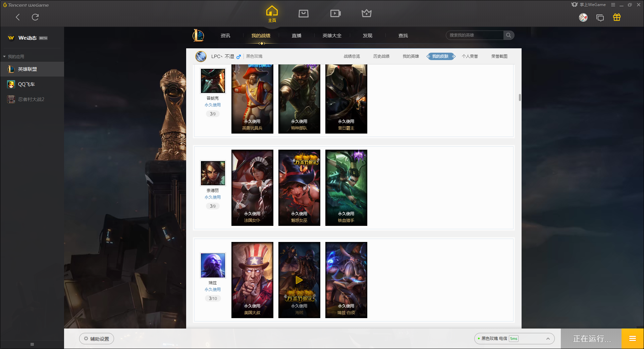
Task: Go back with the back arrow
Action: [x=18, y=17]
